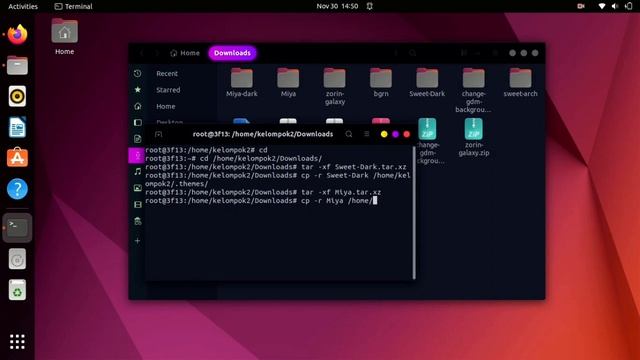This screenshot has width=640, height=360.
Task: Open the Terminal app menu in top bar
Action: pyautogui.click(x=73, y=6)
